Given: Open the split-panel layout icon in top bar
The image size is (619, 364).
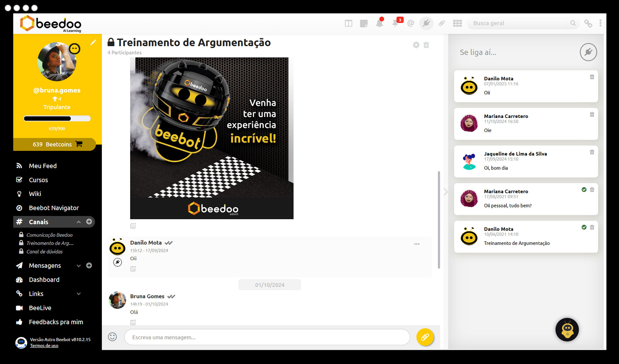Looking at the screenshot, I should tap(348, 23).
